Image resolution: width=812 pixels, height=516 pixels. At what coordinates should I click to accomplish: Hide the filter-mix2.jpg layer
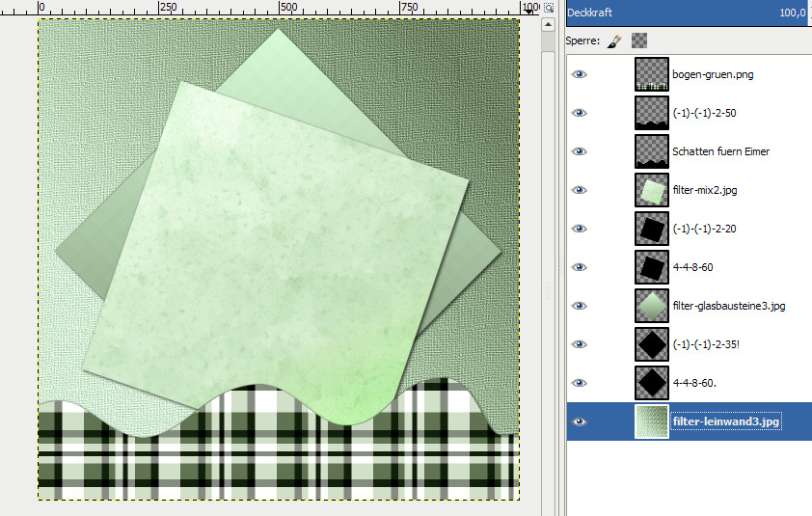pyautogui.click(x=580, y=190)
